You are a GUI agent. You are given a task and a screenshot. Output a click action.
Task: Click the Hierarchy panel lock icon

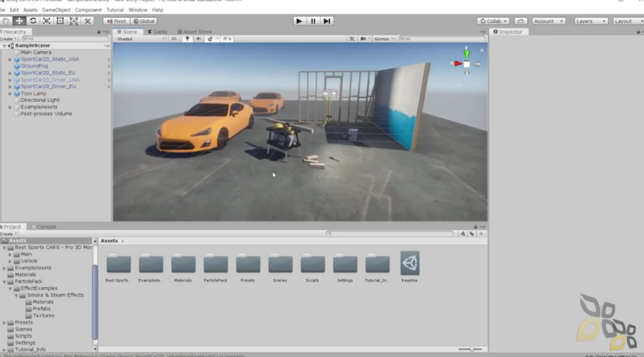99,31
